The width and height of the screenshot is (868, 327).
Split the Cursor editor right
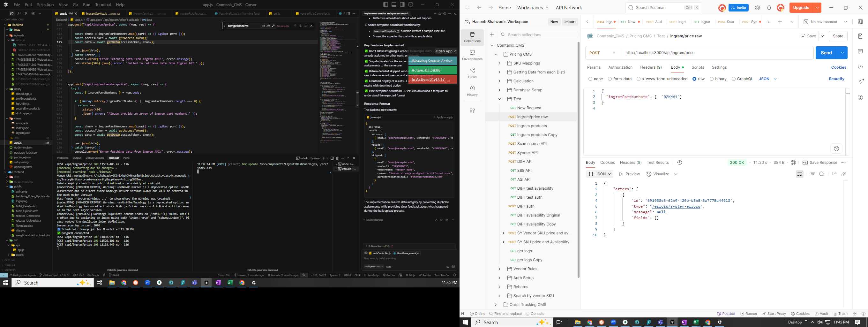pyautogui.click(x=348, y=13)
